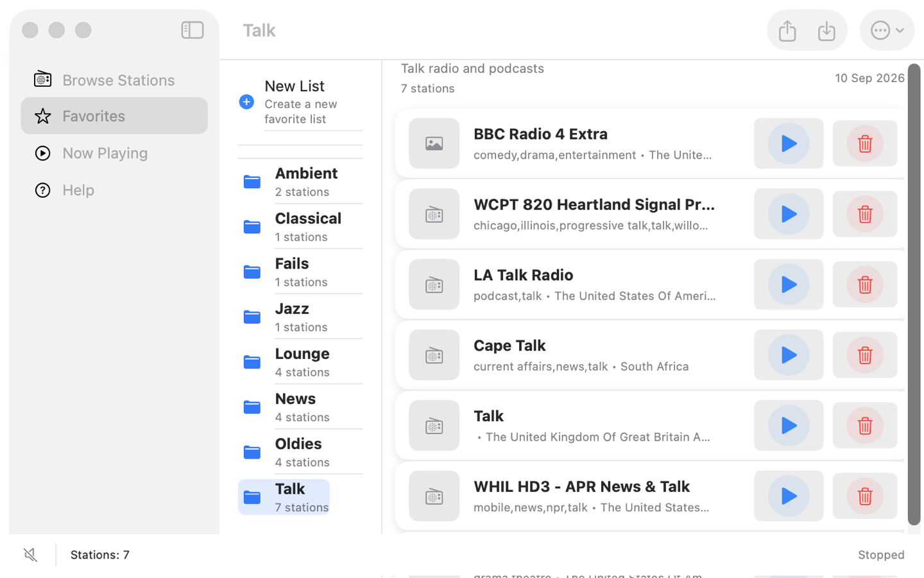The height and width of the screenshot is (578, 924).
Task: Play WCPT 820 Heartland Signal station
Action: point(789,214)
